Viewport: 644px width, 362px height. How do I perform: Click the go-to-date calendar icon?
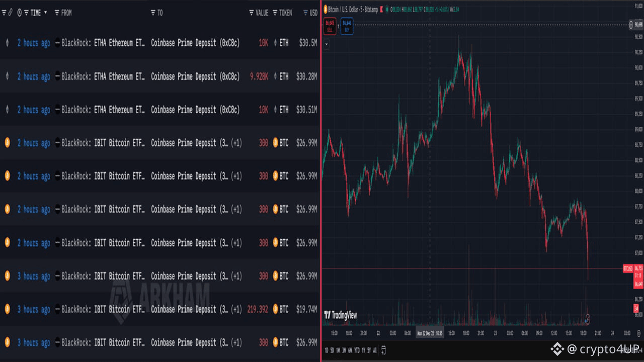coord(383,350)
